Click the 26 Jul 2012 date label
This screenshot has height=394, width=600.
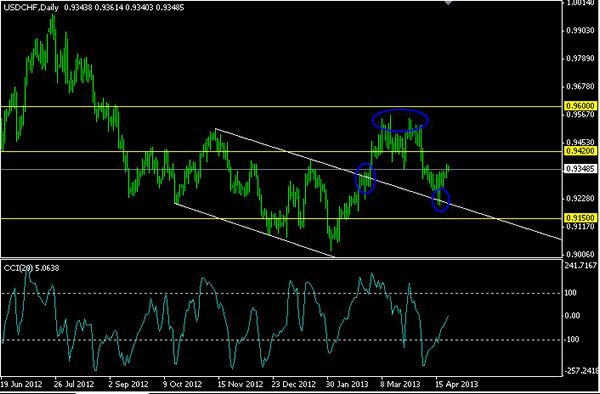tap(74, 384)
